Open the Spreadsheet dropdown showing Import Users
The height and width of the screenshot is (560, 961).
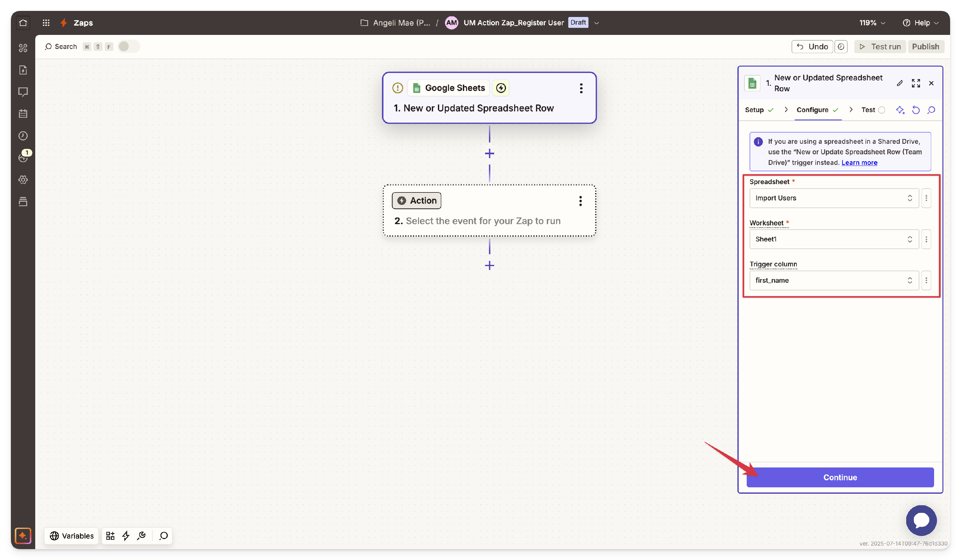(x=834, y=198)
